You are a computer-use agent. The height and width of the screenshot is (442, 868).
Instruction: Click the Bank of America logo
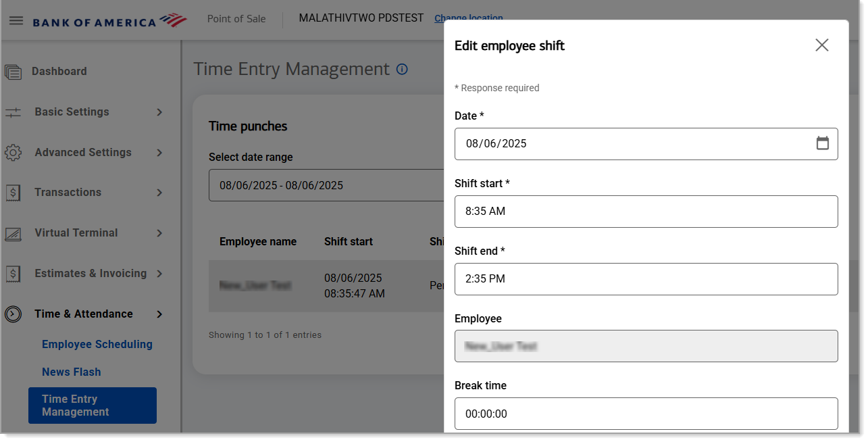(x=109, y=20)
